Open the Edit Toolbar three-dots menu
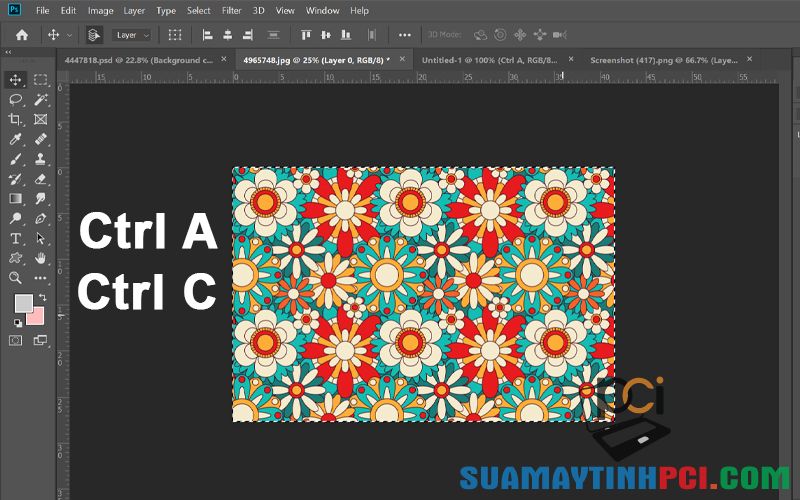This screenshot has width=800, height=500. (x=40, y=278)
